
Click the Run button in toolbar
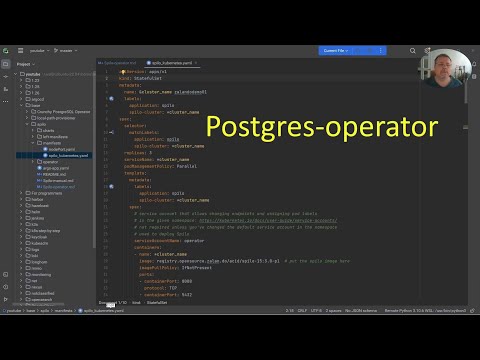click(x=358, y=51)
